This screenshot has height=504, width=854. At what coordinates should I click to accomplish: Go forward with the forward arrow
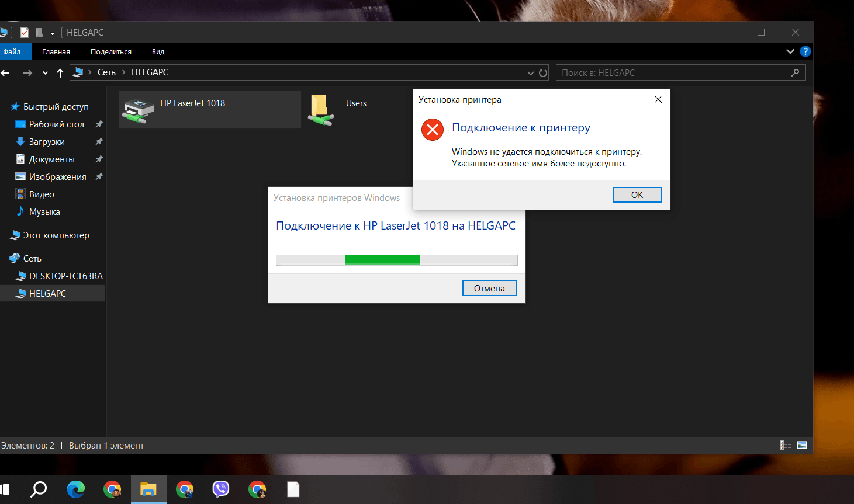point(27,72)
